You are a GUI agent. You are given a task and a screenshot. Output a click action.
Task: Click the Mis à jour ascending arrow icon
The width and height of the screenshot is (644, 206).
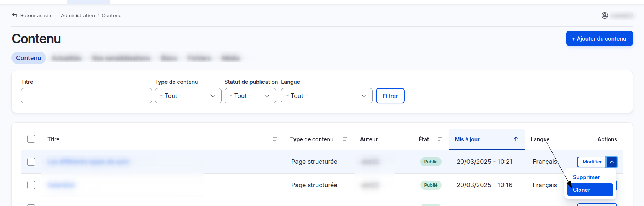click(x=516, y=139)
